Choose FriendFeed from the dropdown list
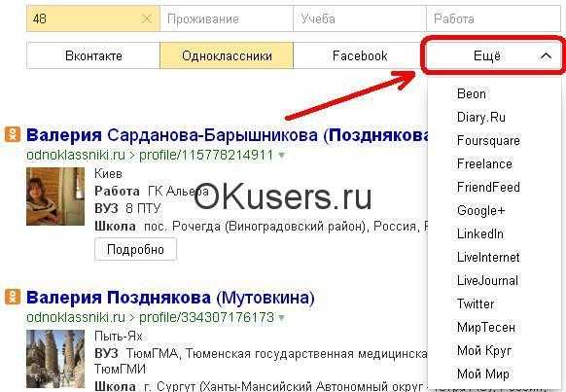The width and height of the screenshot is (566, 392). pyautogui.click(x=488, y=187)
